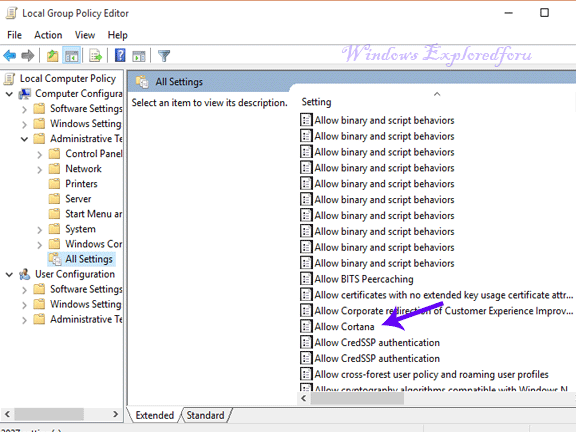Viewport: 576px width, 432px height.
Task: Select Allow cross-forest user policy and roaming profiles
Action: point(431,374)
